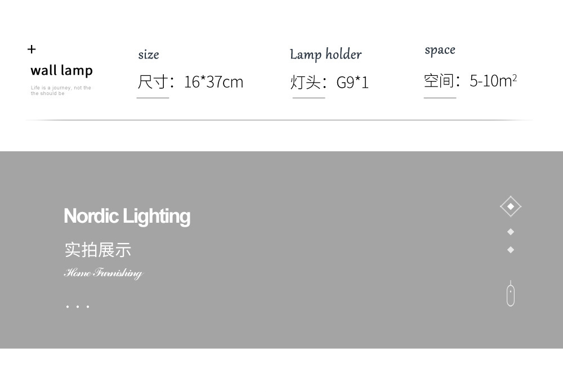563x392 pixels.
Task: Click the underline beneath the 灯头 text
Action: click(x=309, y=98)
